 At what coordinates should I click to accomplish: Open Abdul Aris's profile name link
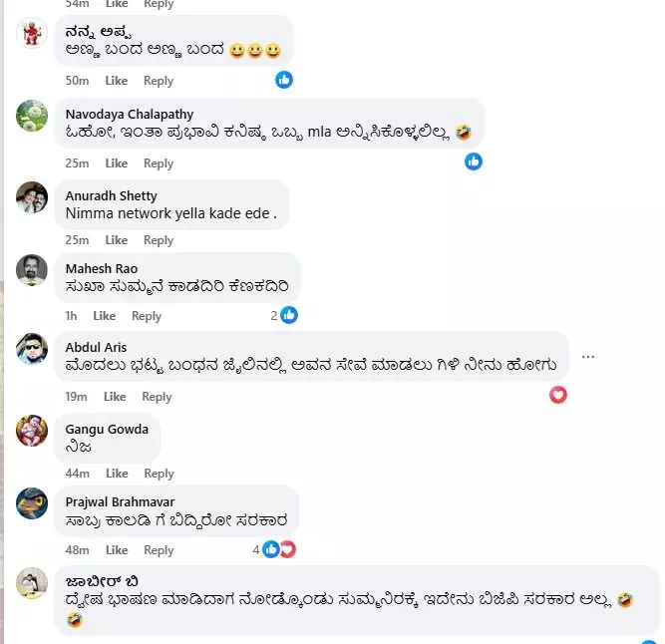(96, 347)
